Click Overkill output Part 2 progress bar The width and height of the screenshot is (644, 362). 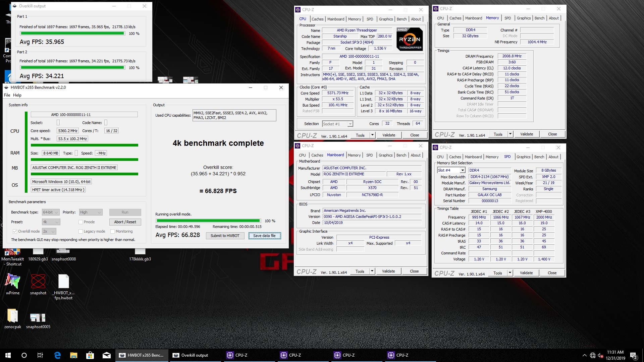point(72,68)
